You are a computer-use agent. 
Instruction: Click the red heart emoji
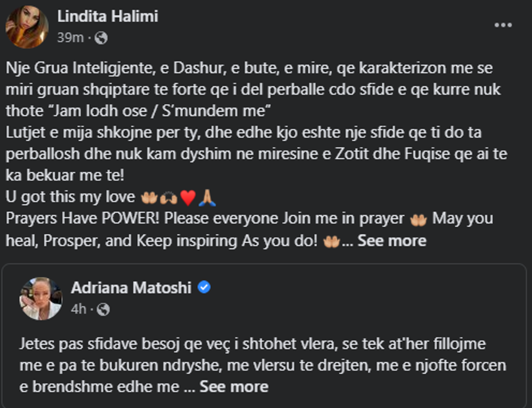point(188,198)
